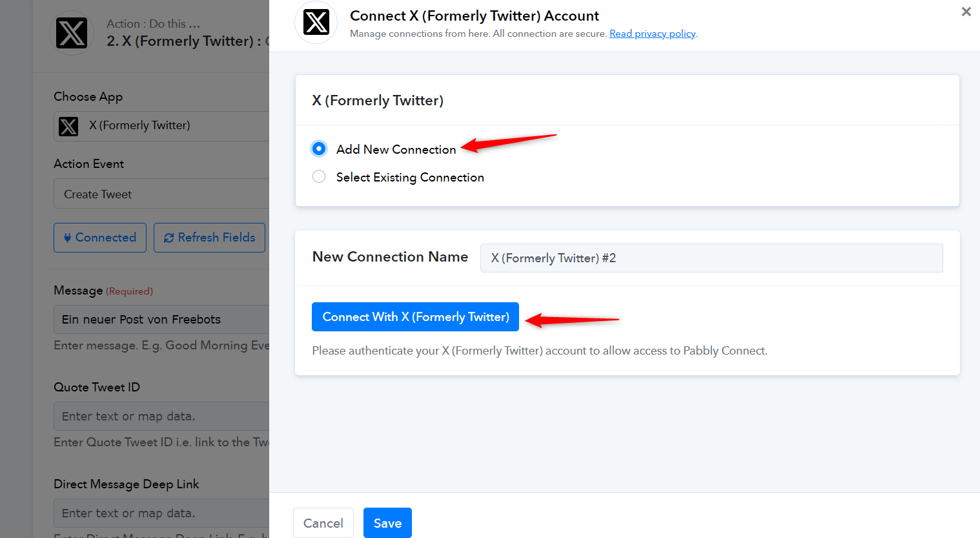Click Connect With X (Formerly Twitter) button
Screen dimensions: 980x538
pyautogui.click(x=415, y=316)
